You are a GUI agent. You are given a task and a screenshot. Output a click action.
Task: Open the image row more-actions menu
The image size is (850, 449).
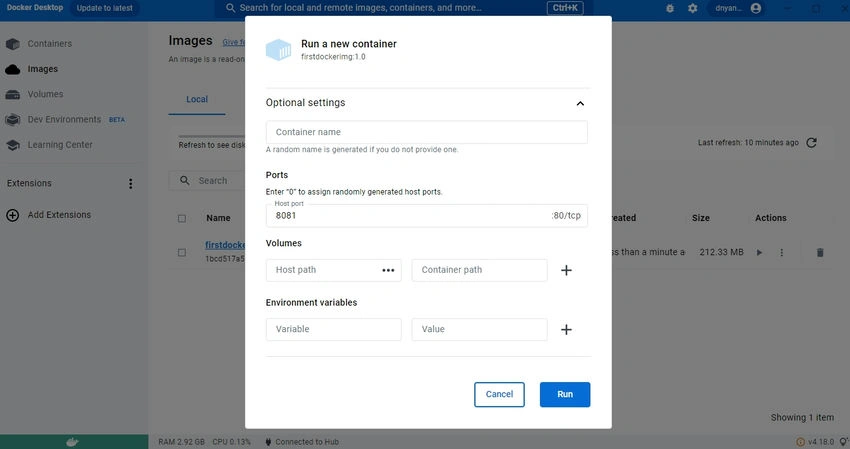point(782,252)
